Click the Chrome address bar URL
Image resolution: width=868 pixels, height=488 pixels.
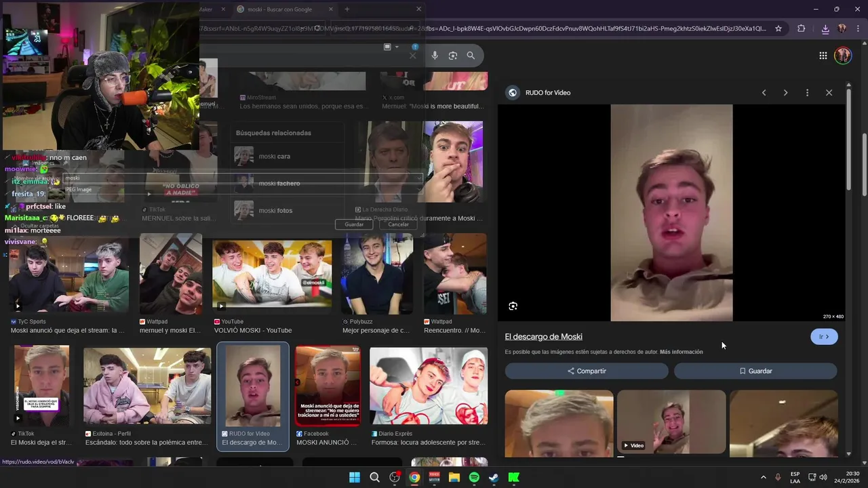tap(483, 28)
